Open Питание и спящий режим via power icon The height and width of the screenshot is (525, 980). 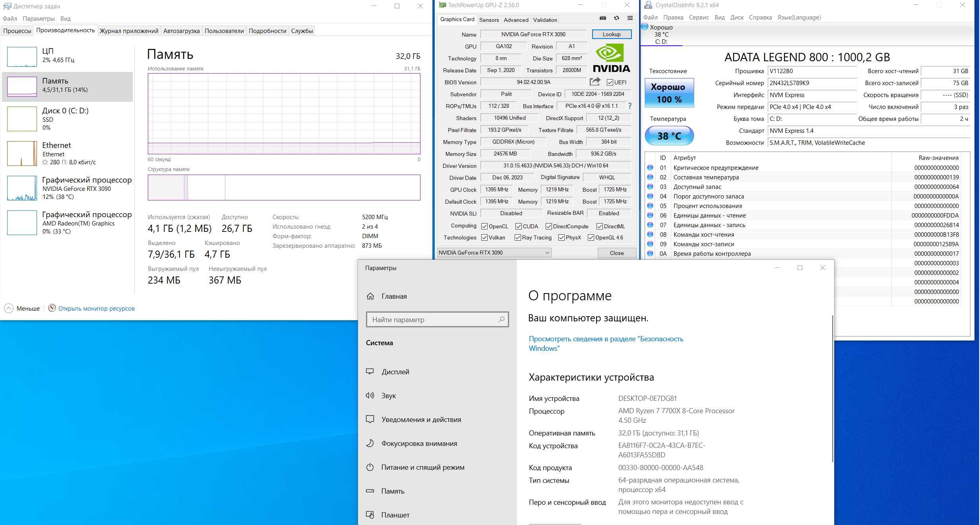pos(370,467)
